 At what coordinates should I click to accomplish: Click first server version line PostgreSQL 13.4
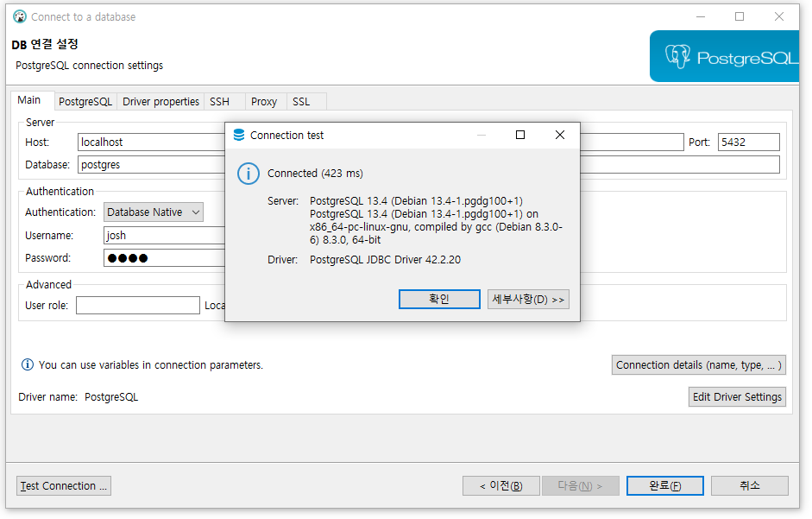(x=416, y=200)
